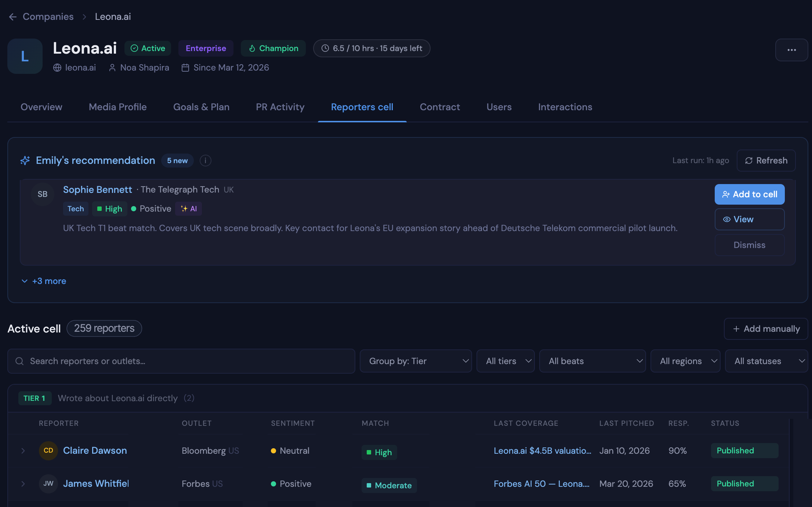Screen dimensions: 812x507
Task: Open James Whitfield's reporter link
Action: pyautogui.click(x=96, y=483)
